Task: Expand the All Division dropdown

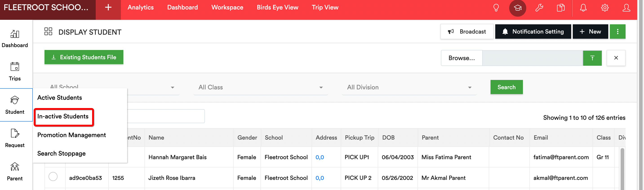Action: pos(409,87)
